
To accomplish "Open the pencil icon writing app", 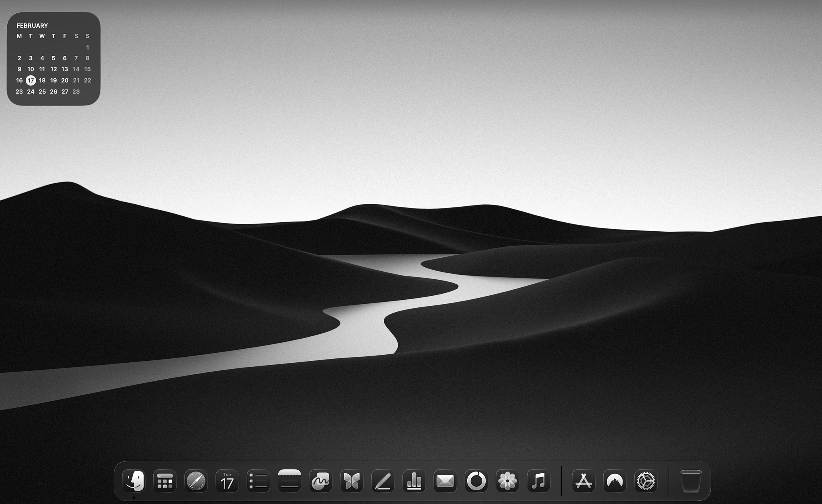I will (382, 480).
